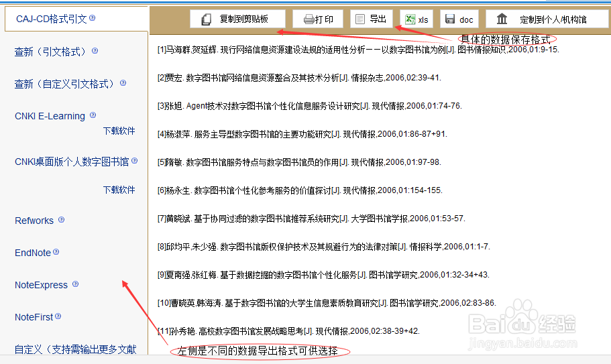611x364 pixels.
Task: Click citation [3] by 张旭 on Agent技术
Action: pyautogui.click(x=310, y=106)
